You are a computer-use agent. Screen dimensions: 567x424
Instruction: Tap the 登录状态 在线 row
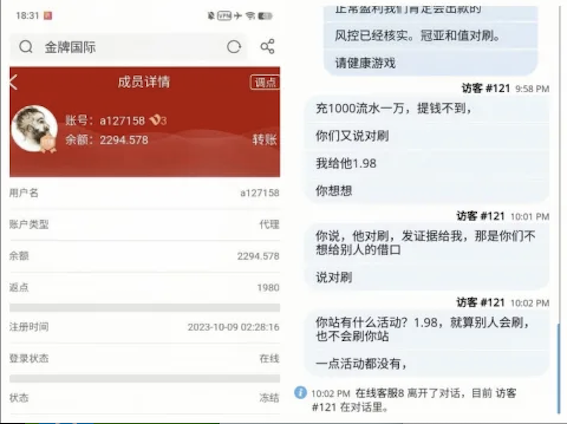coord(145,359)
